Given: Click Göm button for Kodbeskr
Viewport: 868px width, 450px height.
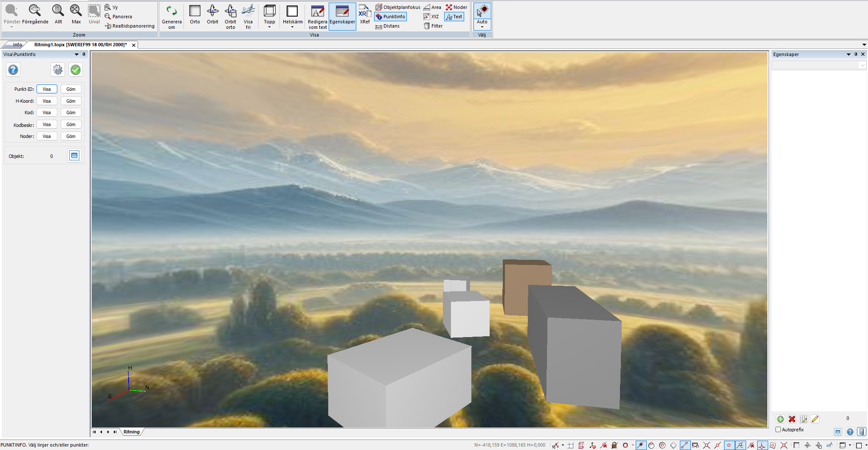Looking at the screenshot, I should click(x=71, y=124).
